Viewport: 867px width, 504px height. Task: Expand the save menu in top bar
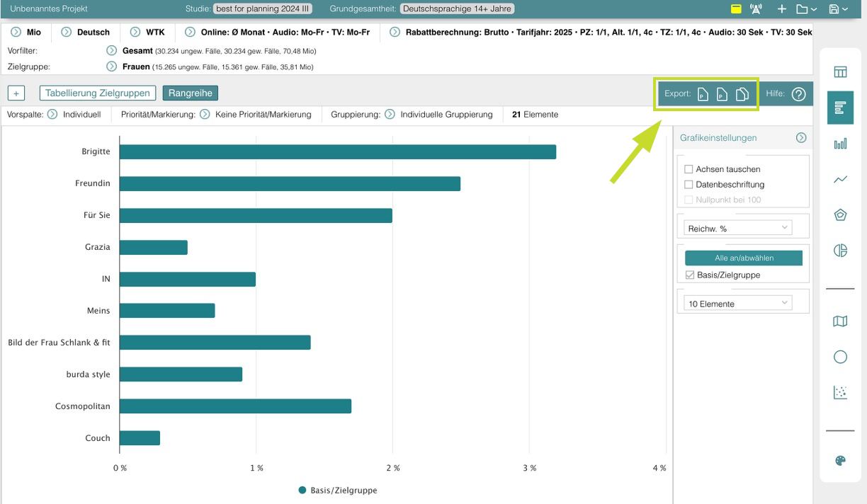[838, 9]
